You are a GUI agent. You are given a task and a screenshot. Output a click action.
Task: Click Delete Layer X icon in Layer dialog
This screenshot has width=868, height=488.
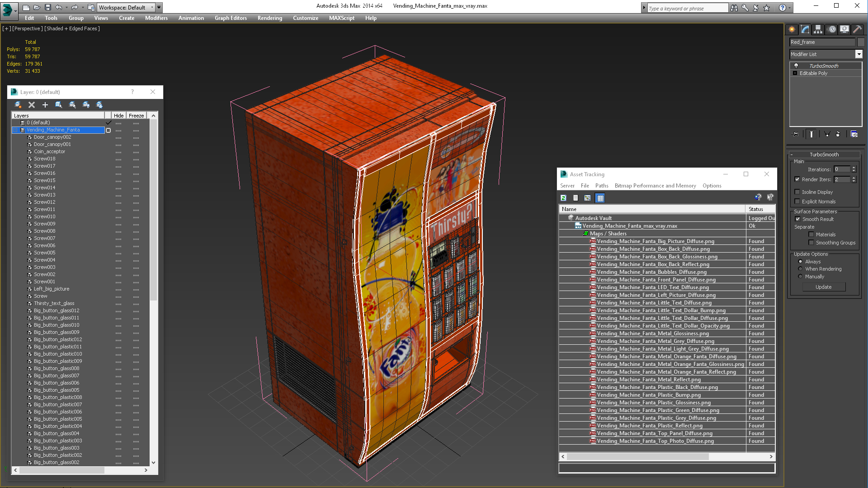coord(32,105)
